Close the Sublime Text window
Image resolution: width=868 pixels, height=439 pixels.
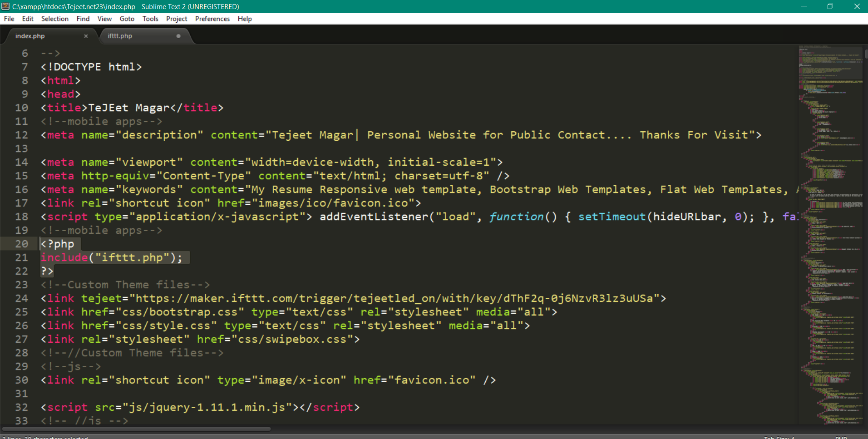click(857, 6)
